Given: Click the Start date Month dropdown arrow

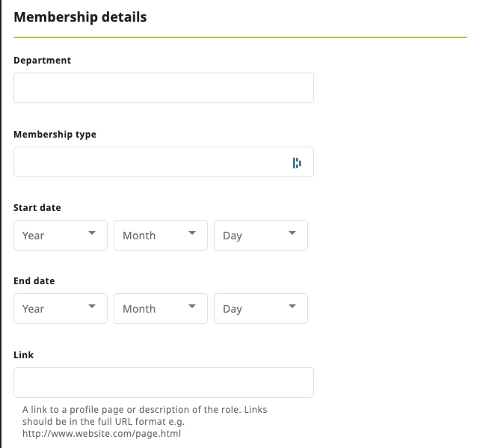Looking at the screenshot, I should click(x=192, y=233).
